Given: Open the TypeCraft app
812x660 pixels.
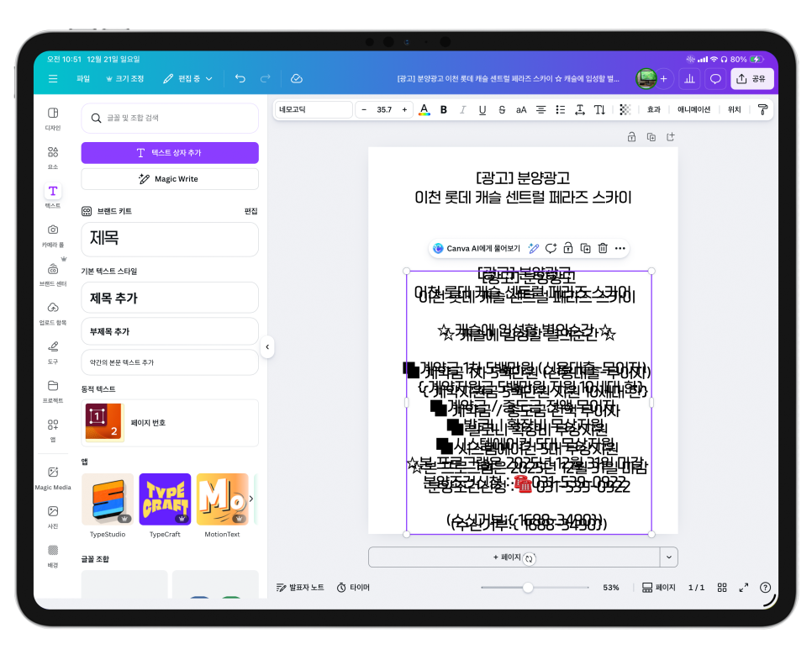Looking at the screenshot, I should (165, 499).
